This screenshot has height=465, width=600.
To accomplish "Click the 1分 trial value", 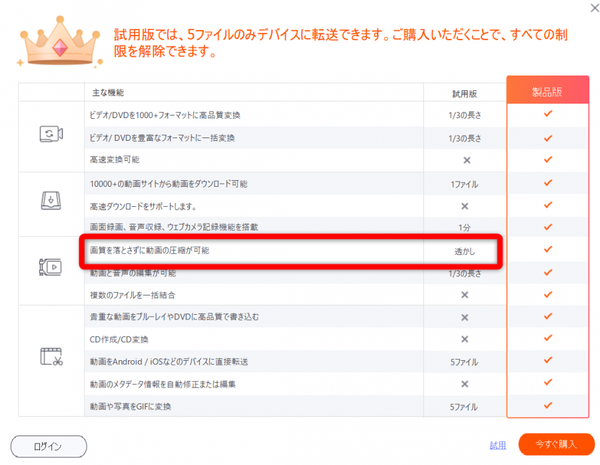I will coord(465,228).
